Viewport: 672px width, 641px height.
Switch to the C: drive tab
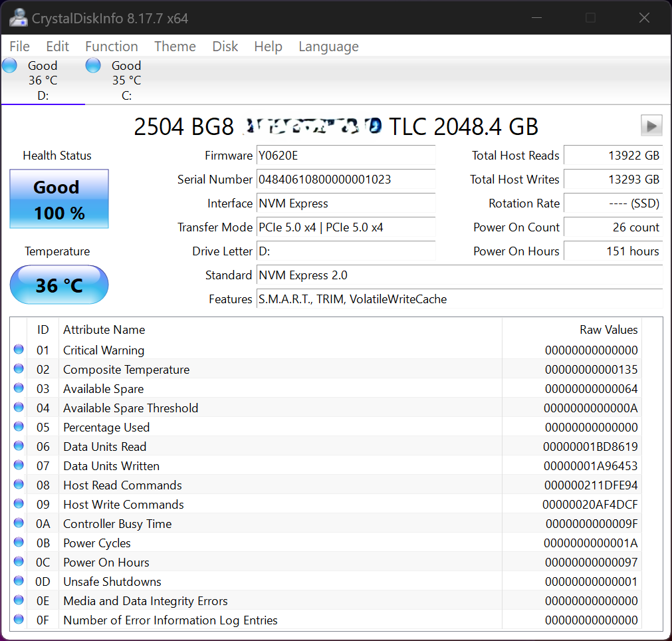[126, 80]
